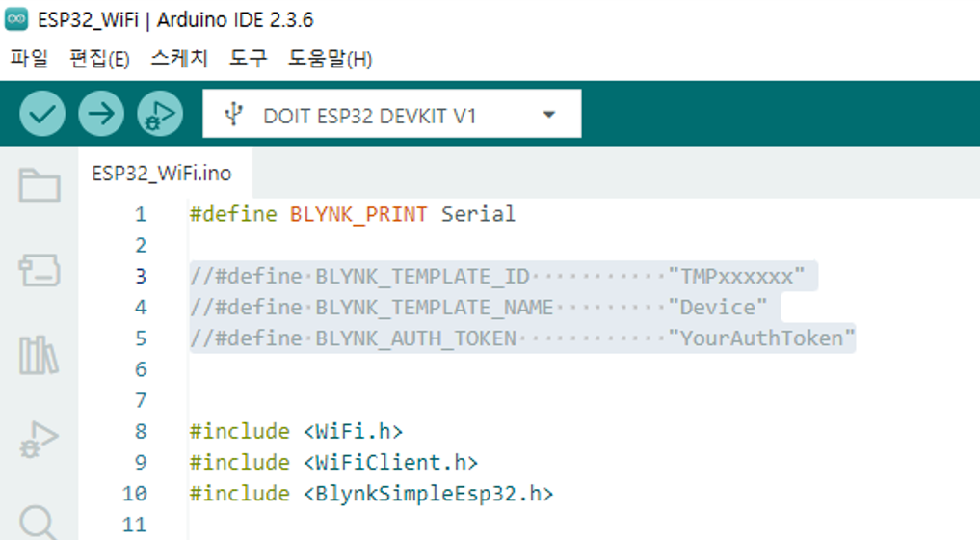This screenshot has height=540, width=980.
Task: Click line number 6 in the gutter
Action: (141, 369)
